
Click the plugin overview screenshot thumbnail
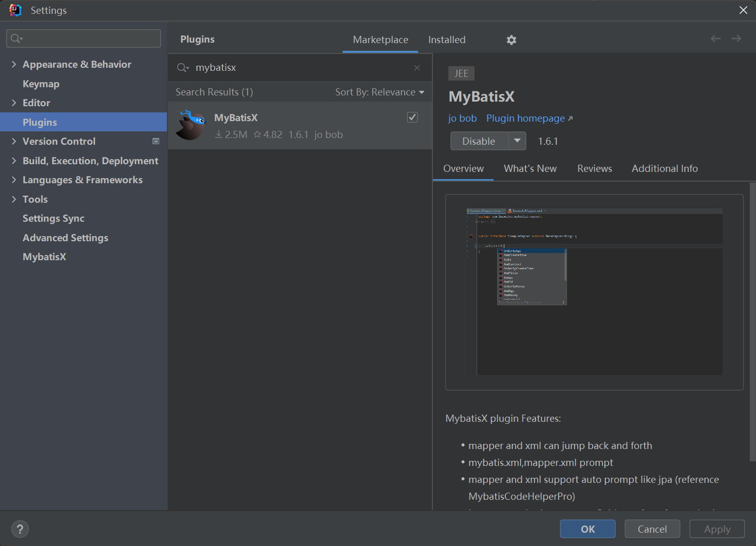pyautogui.click(x=594, y=292)
